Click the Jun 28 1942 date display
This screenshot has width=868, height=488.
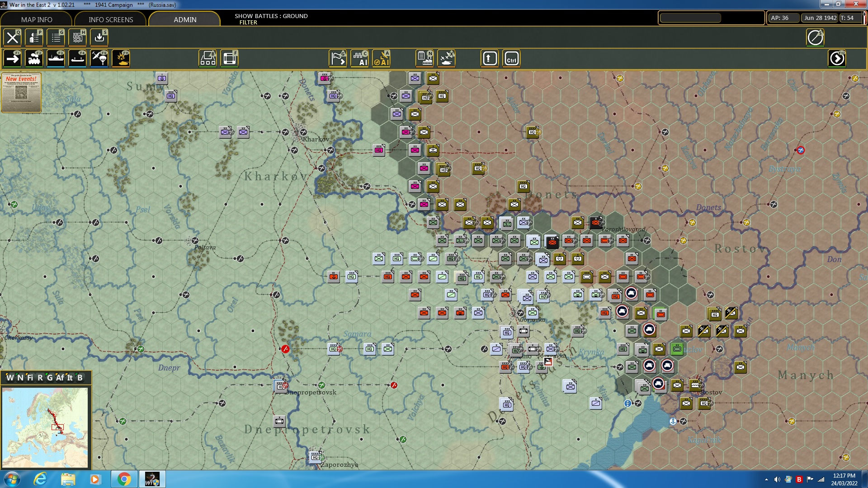click(820, 18)
